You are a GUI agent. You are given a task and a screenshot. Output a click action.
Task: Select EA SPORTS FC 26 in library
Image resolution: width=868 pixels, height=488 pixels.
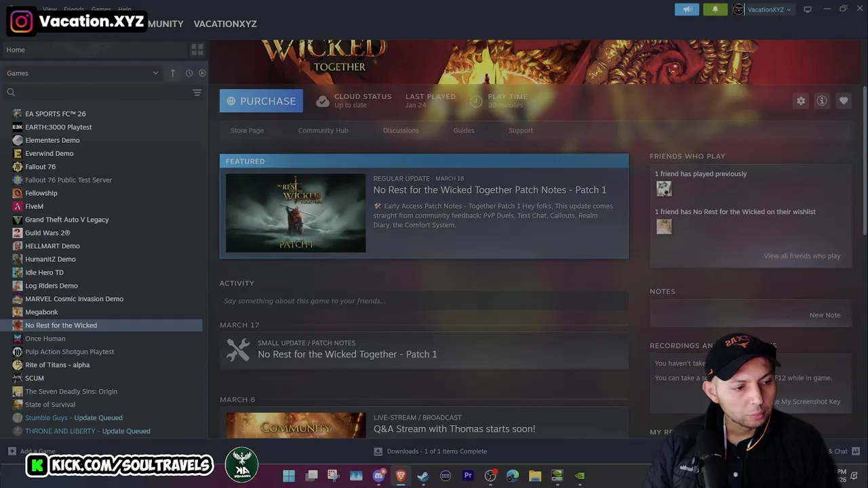click(x=55, y=114)
